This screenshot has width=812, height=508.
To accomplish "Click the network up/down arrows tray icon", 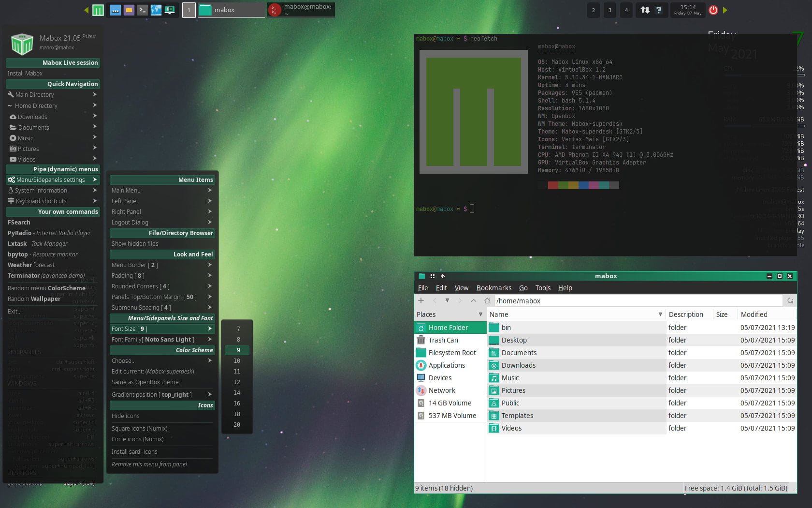I will coord(645,10).
